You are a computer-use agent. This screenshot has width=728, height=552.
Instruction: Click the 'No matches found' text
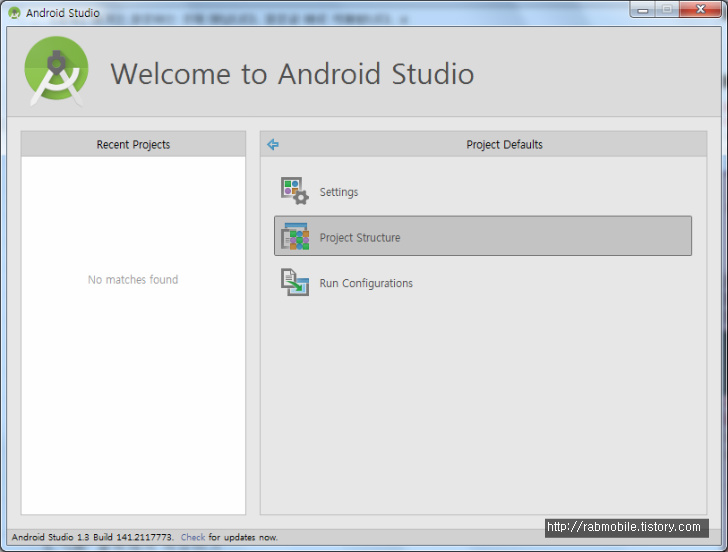tap(133, 279)
